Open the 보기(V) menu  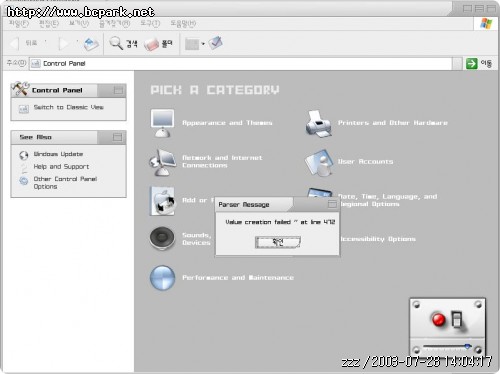79,24
